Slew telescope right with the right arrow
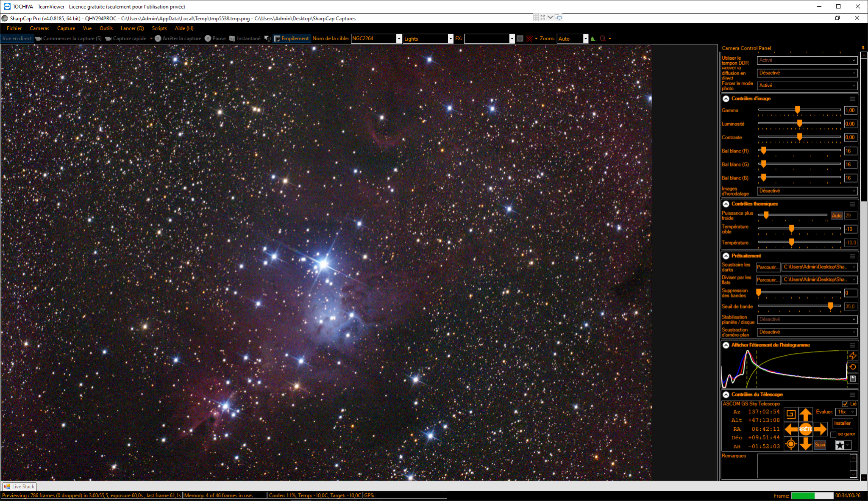The height and width of the screenshot is (501, 868). (x=821, y=429)
